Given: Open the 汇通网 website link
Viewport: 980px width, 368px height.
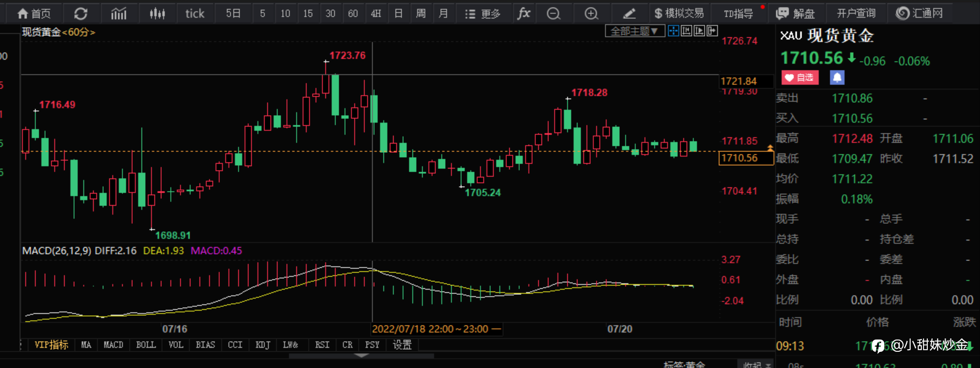Looking at the screenshot, I should click(919, 13).
